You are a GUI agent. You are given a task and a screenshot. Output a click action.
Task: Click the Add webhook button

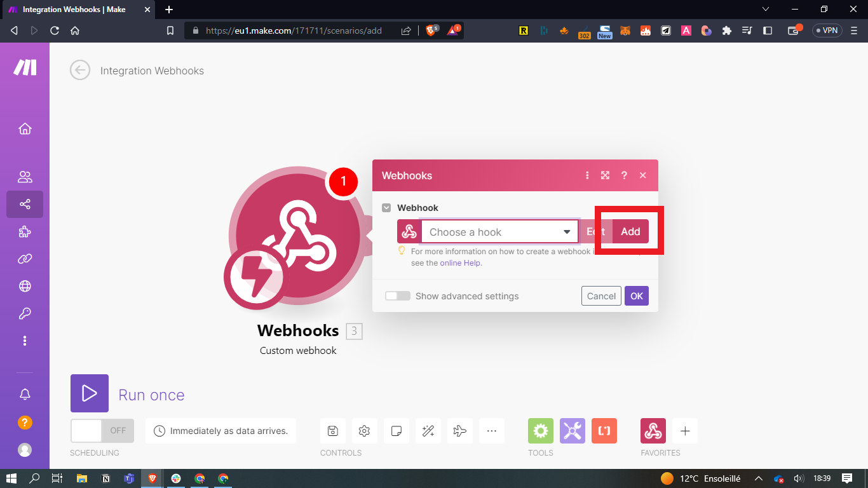[630, 231]
